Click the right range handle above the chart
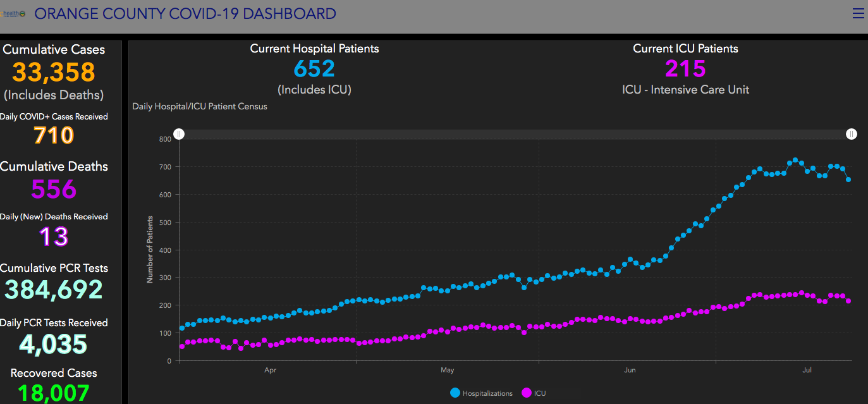Screen dimensions: 868x404 click(x=852, y=134)
